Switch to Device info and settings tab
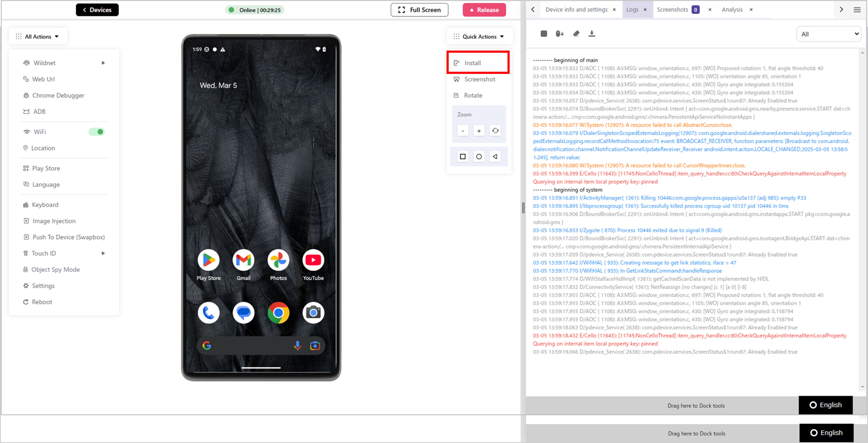The image size is (868, 443). pyautogui.click(x=576, y=9)
